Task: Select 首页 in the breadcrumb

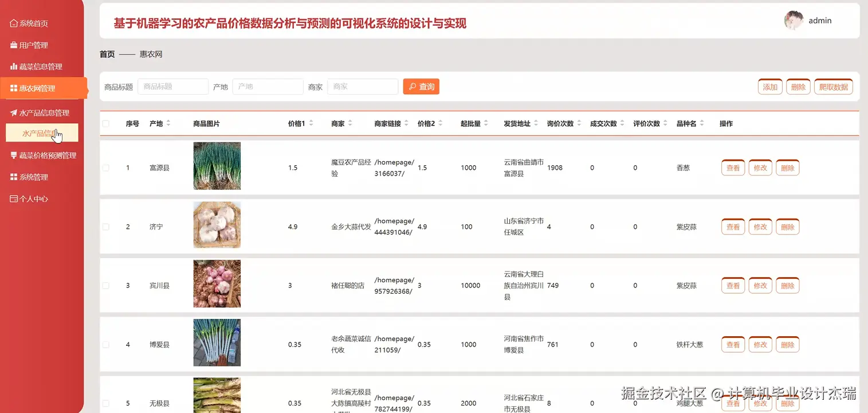Action: tap(107, 54)
